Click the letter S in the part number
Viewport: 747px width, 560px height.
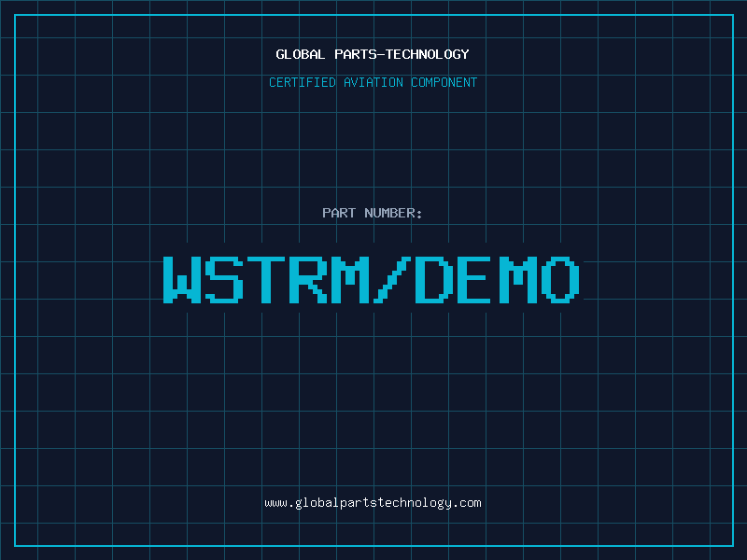(224, 279)
